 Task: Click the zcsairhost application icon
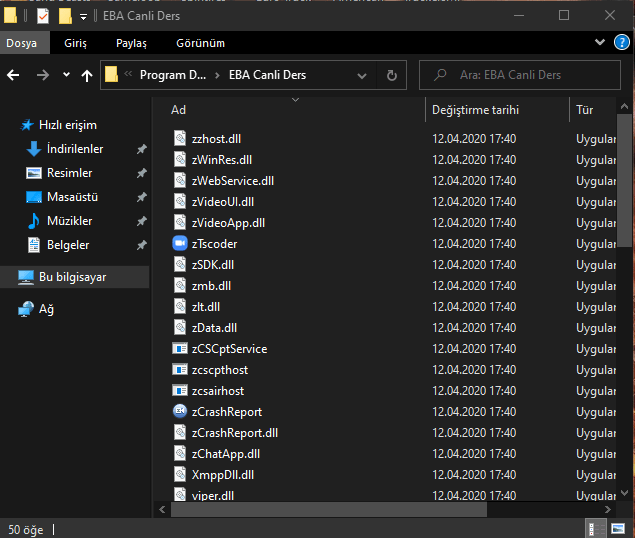click(180, 391)
